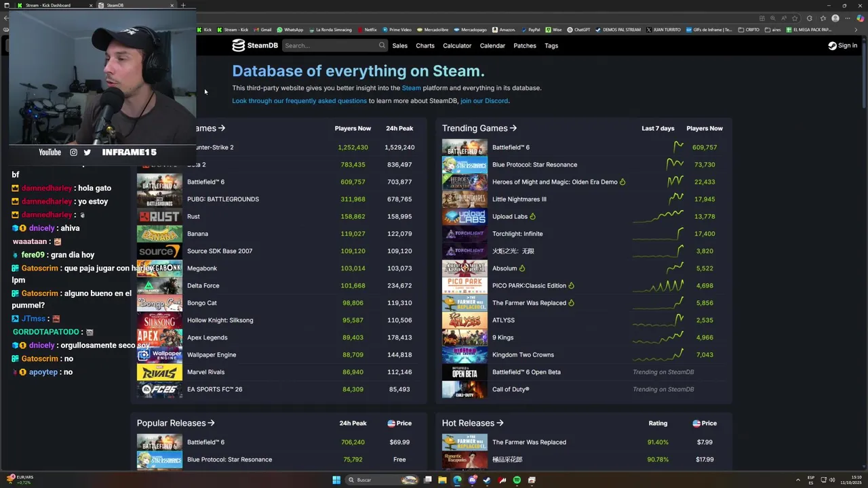The image size is (868, 488).
Task: Open the Banana game thumbnail
Action: coord(159,234)
